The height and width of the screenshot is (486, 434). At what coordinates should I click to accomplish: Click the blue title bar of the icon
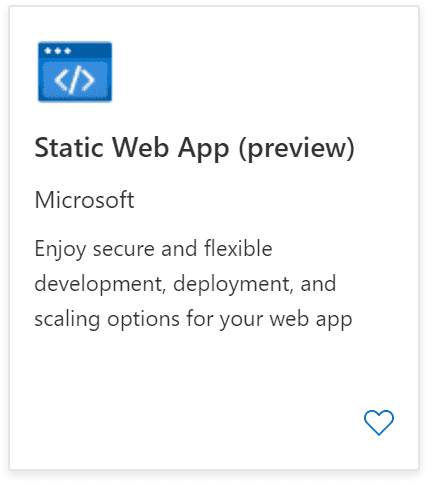tap(75, 51)
